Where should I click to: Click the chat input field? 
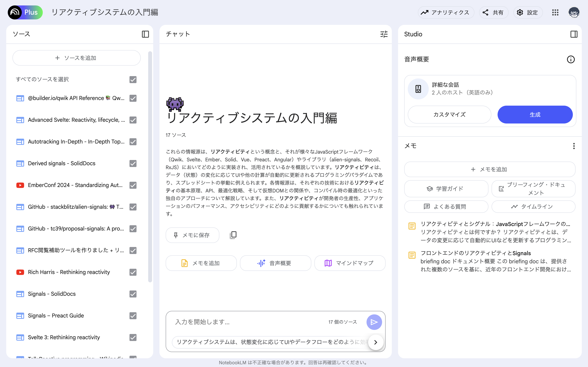243,322
